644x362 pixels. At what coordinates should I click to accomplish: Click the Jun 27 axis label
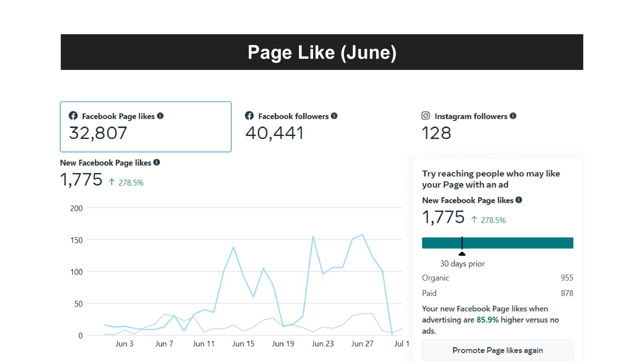(x=362, y=344)
